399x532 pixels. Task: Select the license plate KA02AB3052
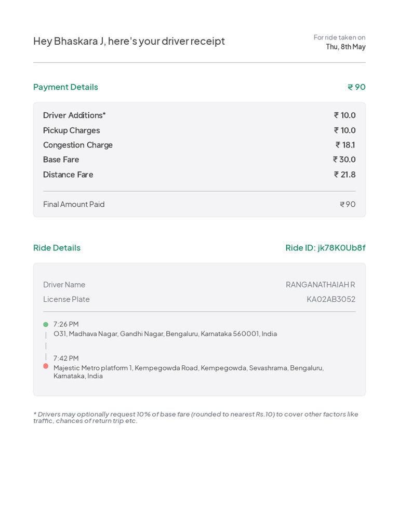point(331,299)
